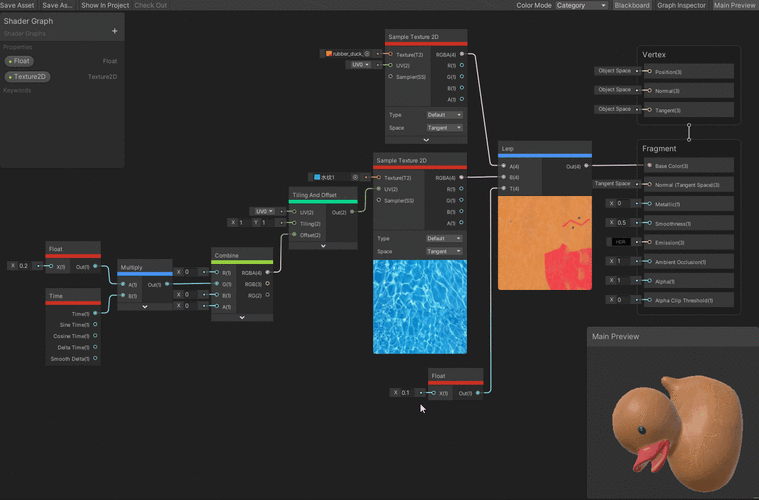Open Type dropdown in lower Sample Texture 2D

pyautogui.click(x=444, y=238)
